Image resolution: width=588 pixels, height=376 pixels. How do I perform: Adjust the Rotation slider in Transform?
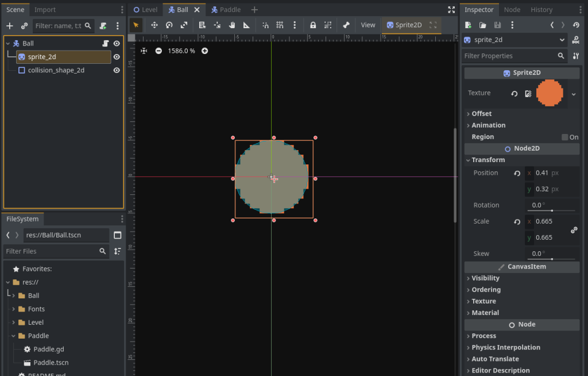tap(551, 210)
